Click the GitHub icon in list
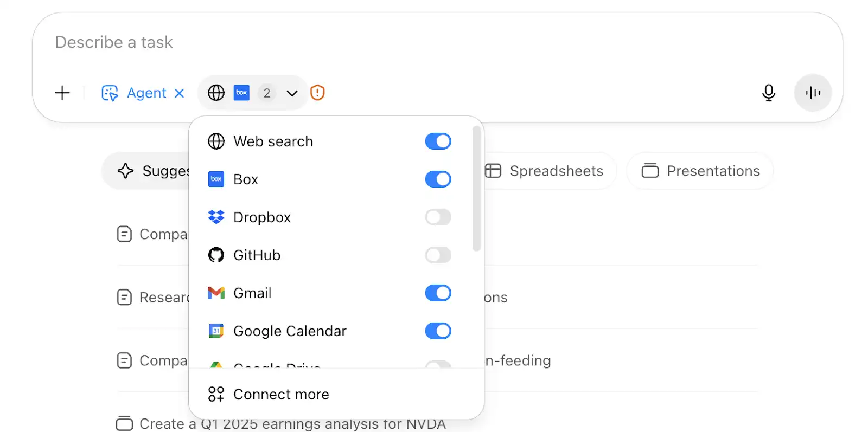The image size is (868, 432). click(216, 255)
